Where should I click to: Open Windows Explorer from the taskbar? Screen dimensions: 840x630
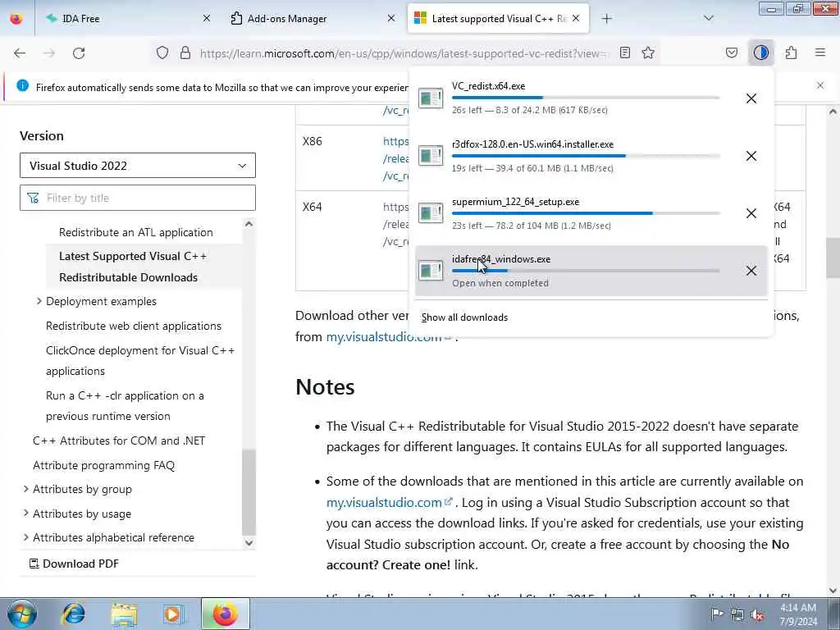point(125,614)
